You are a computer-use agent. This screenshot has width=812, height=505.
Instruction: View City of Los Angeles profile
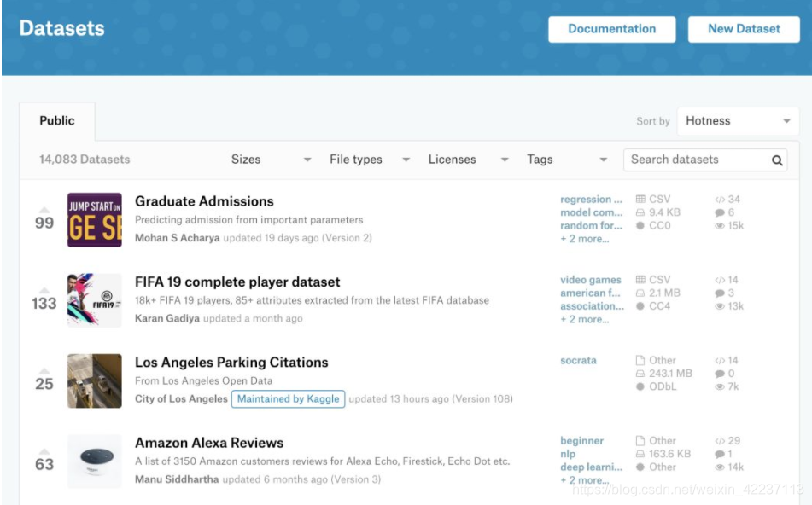[181, 399]
